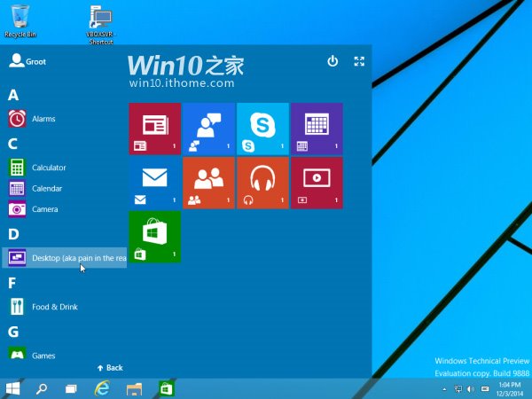
Task: Click the Windows Start button on taskbar
Action: click(13, 388)
